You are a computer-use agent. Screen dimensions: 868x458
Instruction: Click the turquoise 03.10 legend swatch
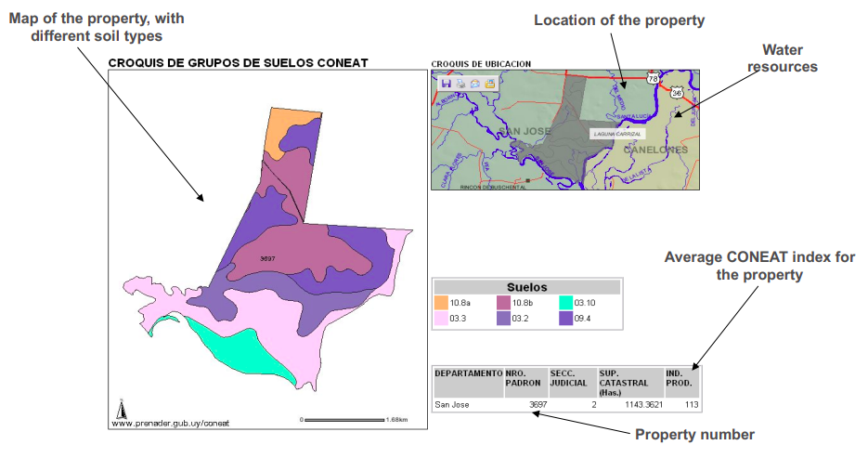565,303
